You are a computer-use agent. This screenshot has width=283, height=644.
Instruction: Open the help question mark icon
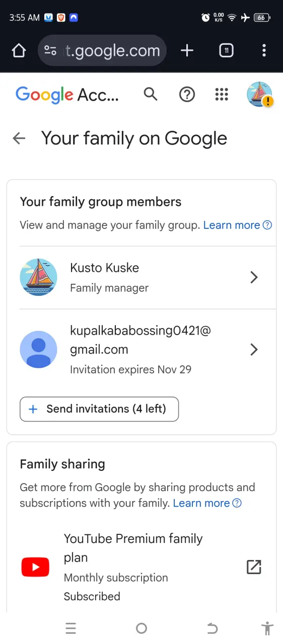pos(187,94)
